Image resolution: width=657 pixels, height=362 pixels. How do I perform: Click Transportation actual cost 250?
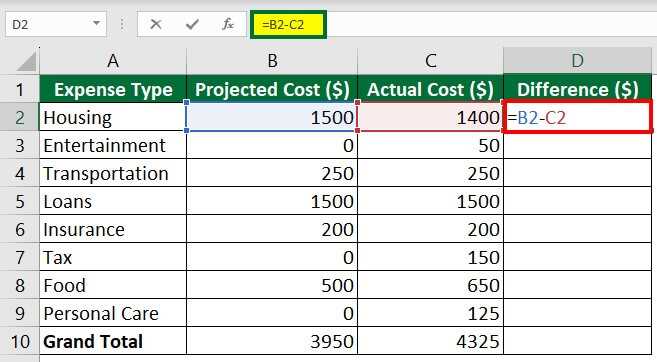(x=430, y=173)
